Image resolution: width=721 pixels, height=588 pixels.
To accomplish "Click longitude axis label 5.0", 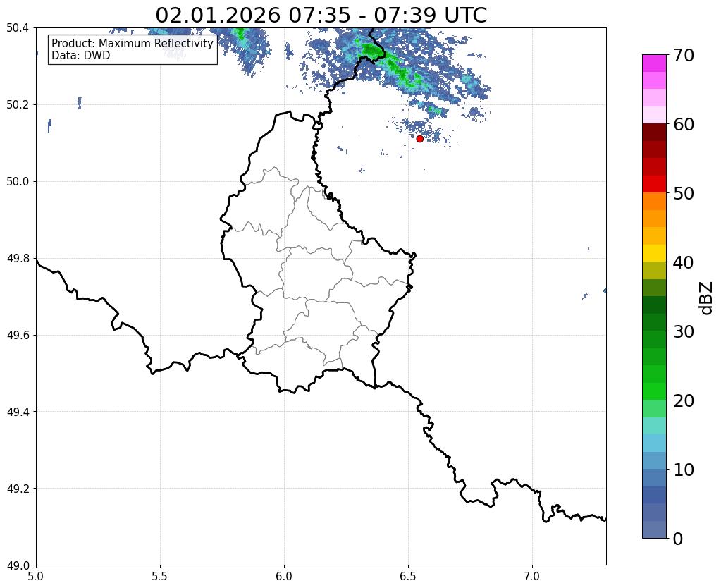I will (x=36, y=576).
